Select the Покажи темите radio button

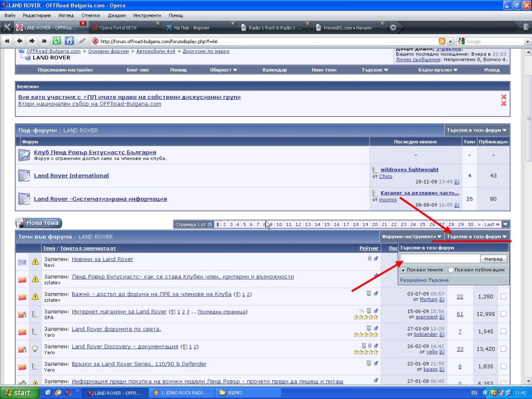(x=403, y=270)
